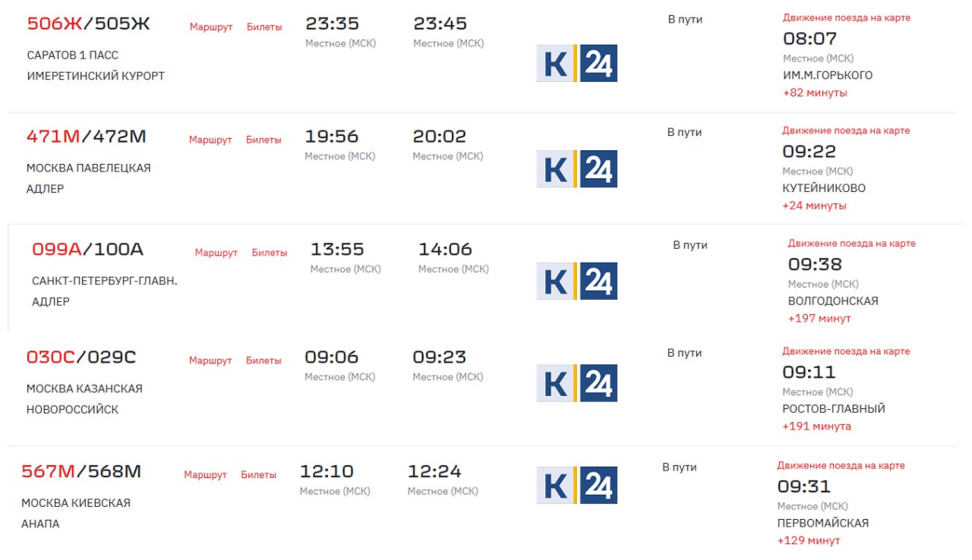Image resolution: width=972 pixels, height=560 pixels.
Task: Open Маршрут for train 506Ж/505Ж
Action: click(x=211, y=27)
